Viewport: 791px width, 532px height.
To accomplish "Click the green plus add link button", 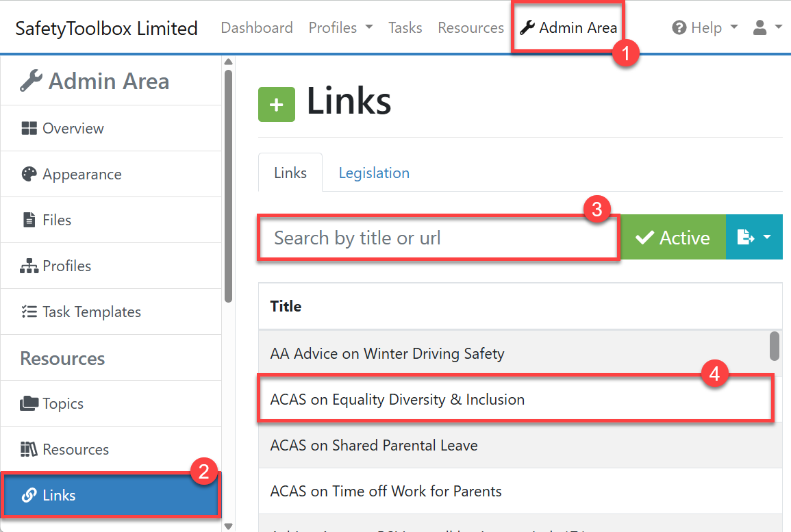I will pos(277,105).
